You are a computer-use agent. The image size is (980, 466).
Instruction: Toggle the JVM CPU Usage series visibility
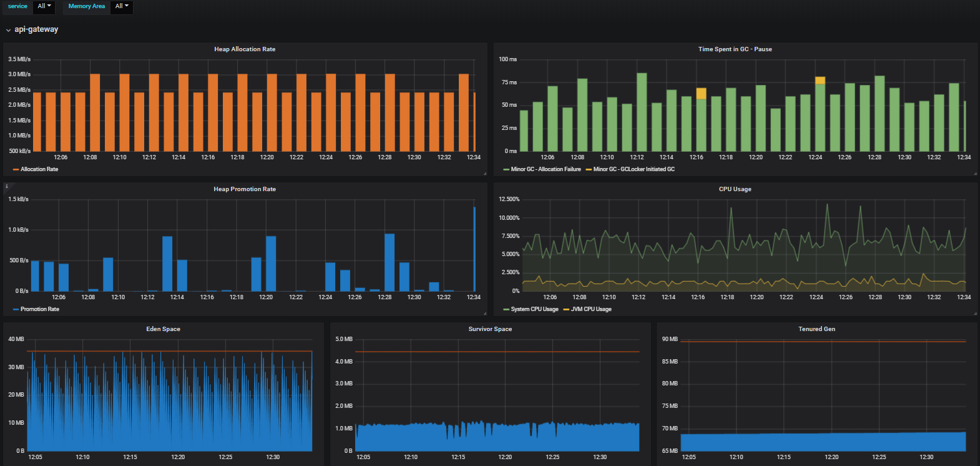coord(590,309)
